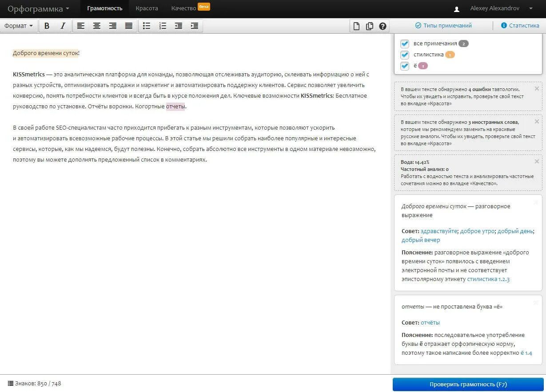Click the highlighted word отчеты in text
The height and width of the screenshot is (392, 546).
pyautogui.click(x=175, y=107)
